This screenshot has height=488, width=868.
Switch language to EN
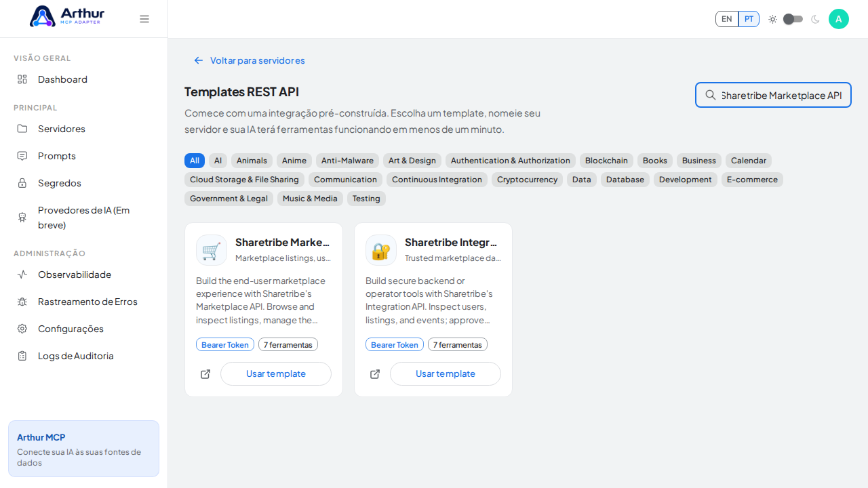727,19
